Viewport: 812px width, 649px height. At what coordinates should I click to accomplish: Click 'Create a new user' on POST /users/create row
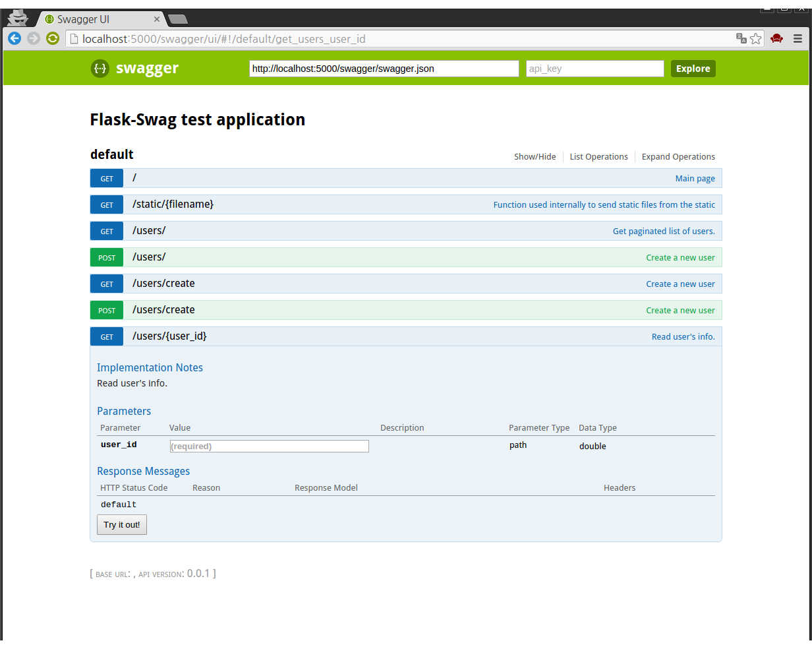click(680, 311)
